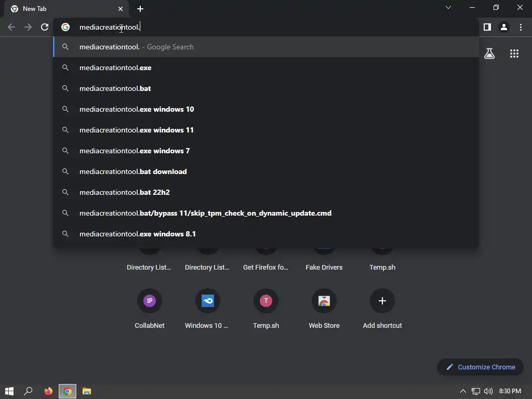Open Windows taskbar search
This screenshot has height=399, width=532.
coord(28,391)
